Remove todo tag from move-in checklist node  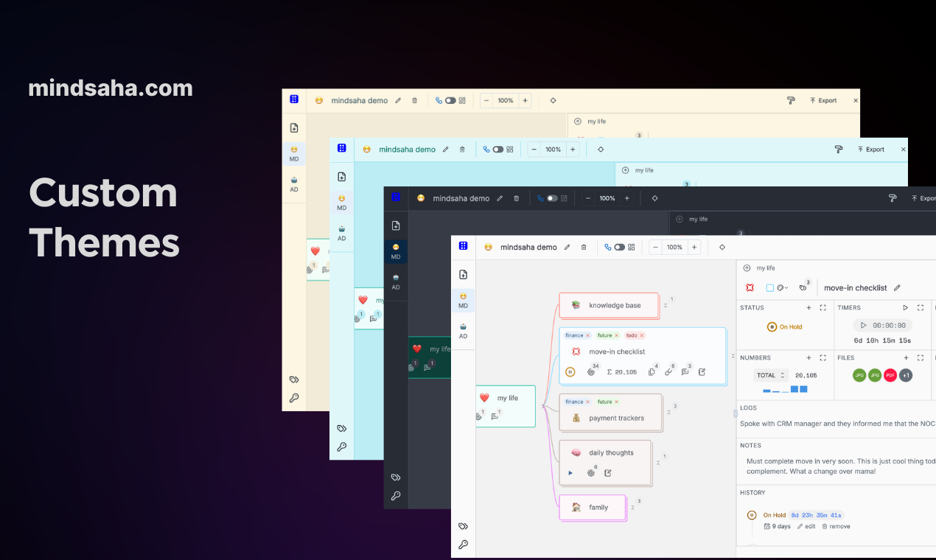[x=642, y=335]
